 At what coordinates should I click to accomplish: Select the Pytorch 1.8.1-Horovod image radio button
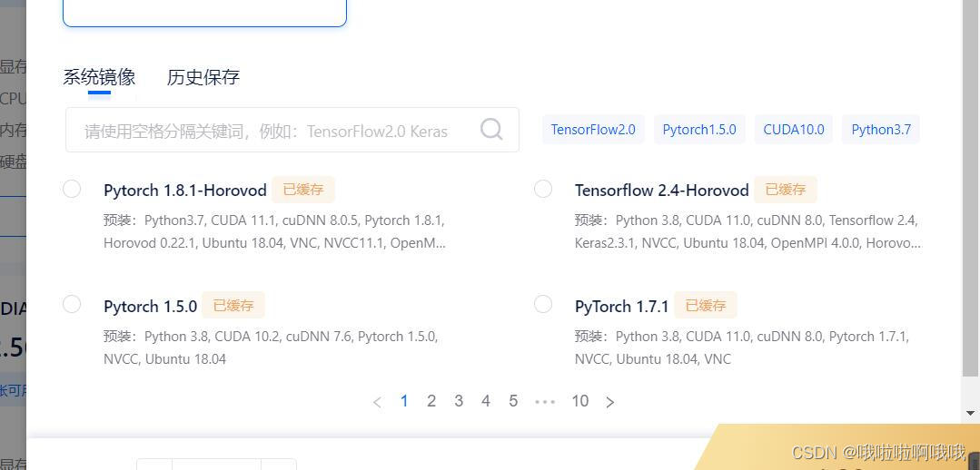72,189
